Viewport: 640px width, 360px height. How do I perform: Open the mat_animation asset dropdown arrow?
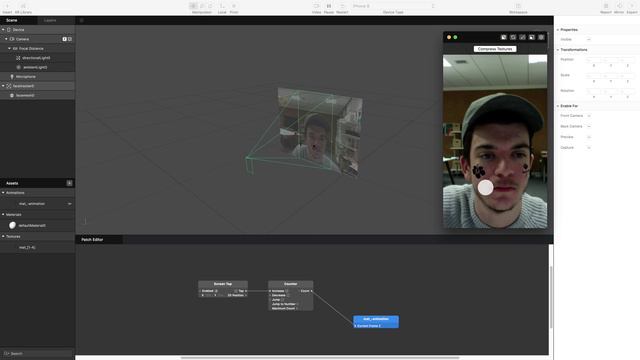click(69, 204)
